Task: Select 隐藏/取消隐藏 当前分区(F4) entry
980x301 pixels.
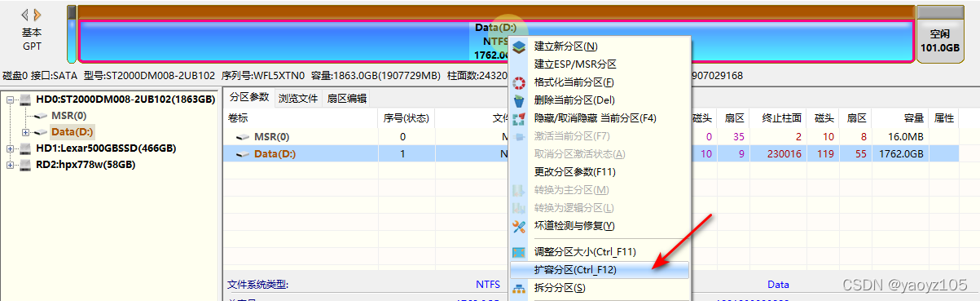Action: tap(599, 118)
